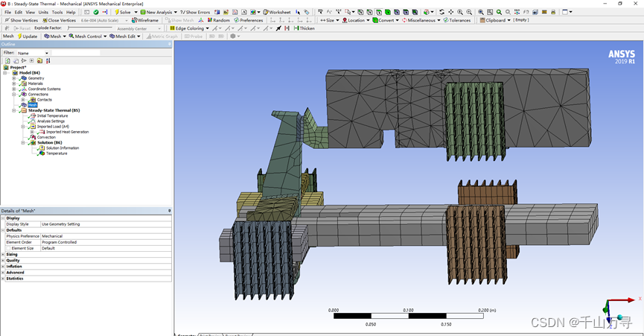This screenshot has width=644, height=336.
Task: Expand the Quality section in Details
Action: point(3,261)
